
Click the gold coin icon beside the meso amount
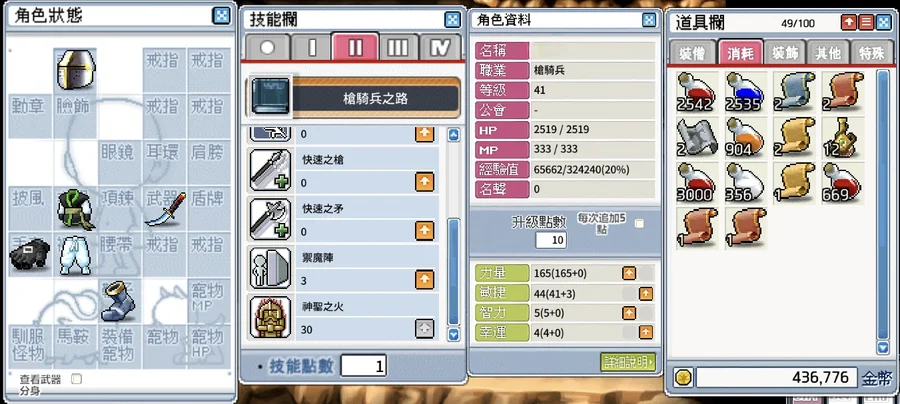coord(684,378)
